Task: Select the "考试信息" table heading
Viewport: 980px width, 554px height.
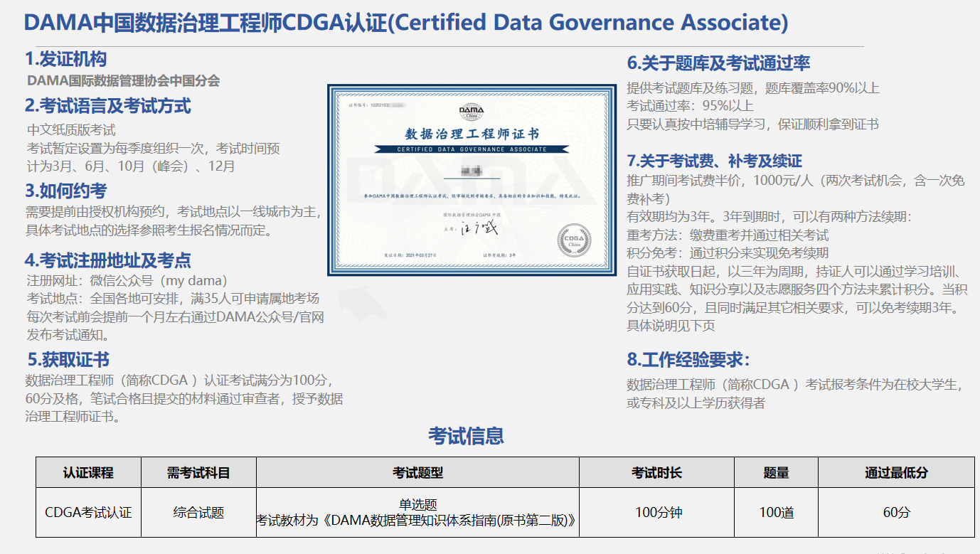Action: click(466, 435)
